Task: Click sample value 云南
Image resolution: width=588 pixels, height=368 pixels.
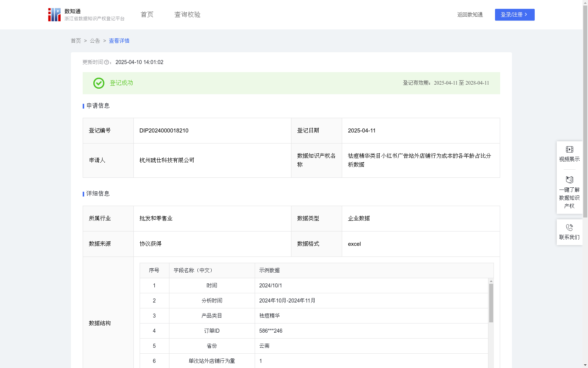Action: pos(264,346)
